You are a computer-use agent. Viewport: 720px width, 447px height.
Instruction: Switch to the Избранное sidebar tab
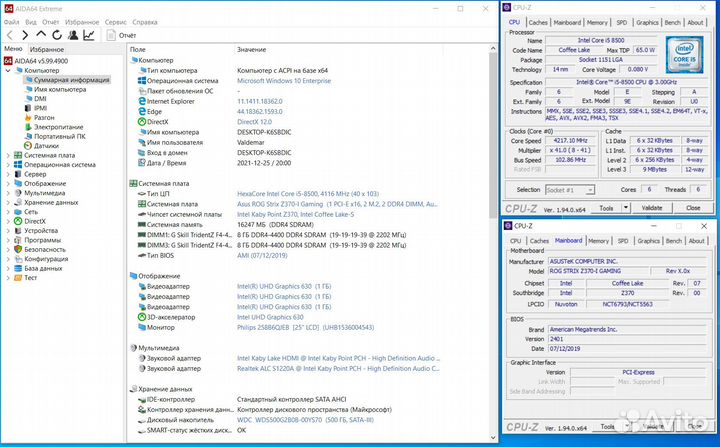click(47, 50)
